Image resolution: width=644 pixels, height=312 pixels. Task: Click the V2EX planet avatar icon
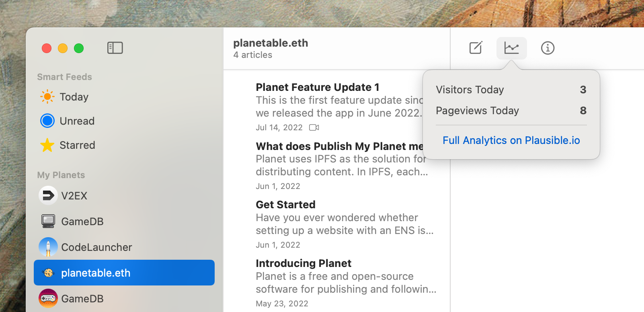pyautogui.click(x=48, y=196)
